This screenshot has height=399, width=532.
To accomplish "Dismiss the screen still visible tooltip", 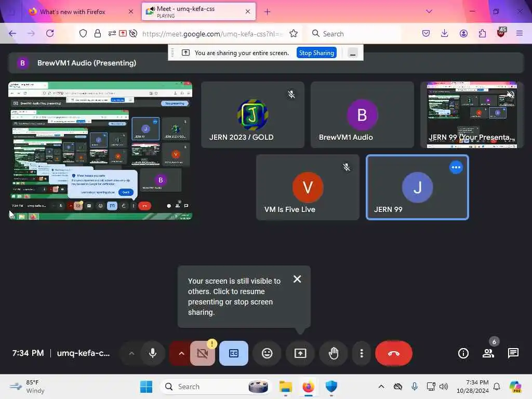I will [x=297, y=279].
